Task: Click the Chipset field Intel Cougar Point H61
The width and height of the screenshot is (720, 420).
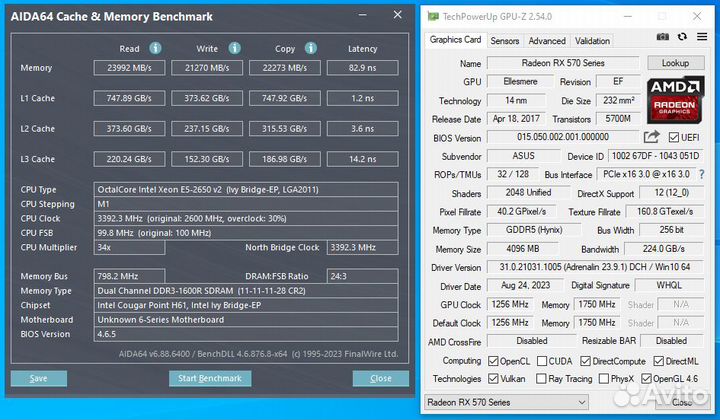Action: [246, 305]
